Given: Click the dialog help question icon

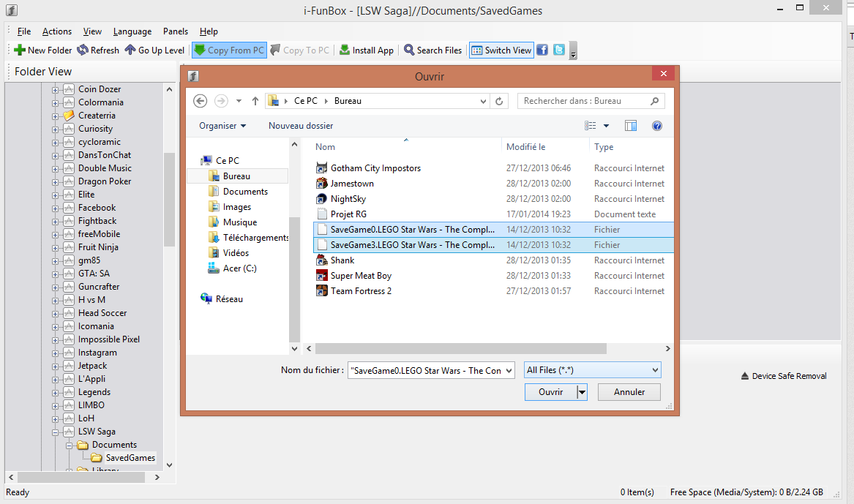Looking at the screenshot, I should (x=657, y=126).
